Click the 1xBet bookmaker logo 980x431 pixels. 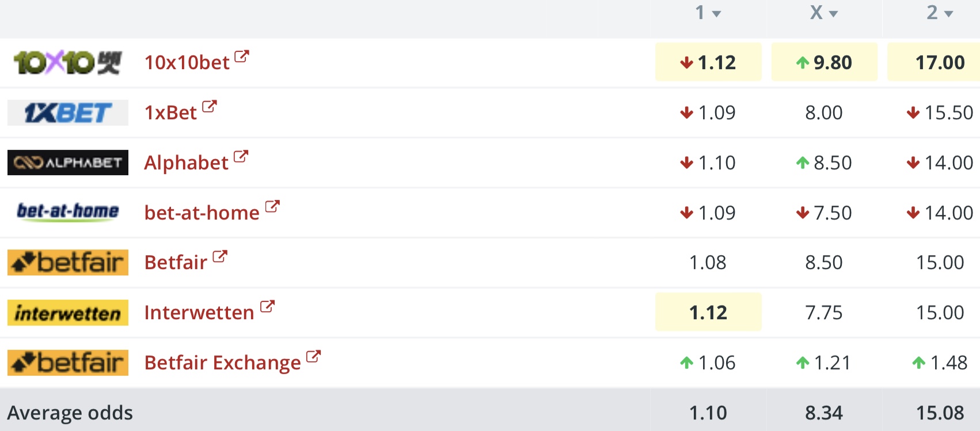point(67,112)
